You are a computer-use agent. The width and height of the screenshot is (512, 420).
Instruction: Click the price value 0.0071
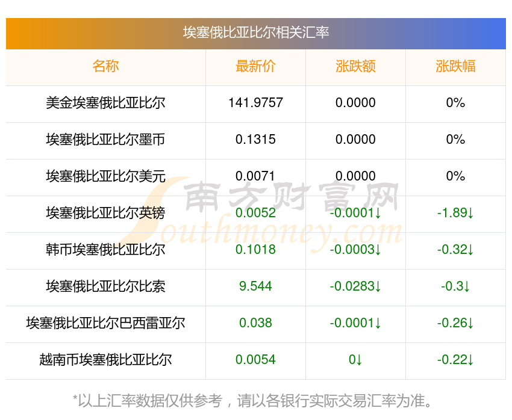point(255,176)
